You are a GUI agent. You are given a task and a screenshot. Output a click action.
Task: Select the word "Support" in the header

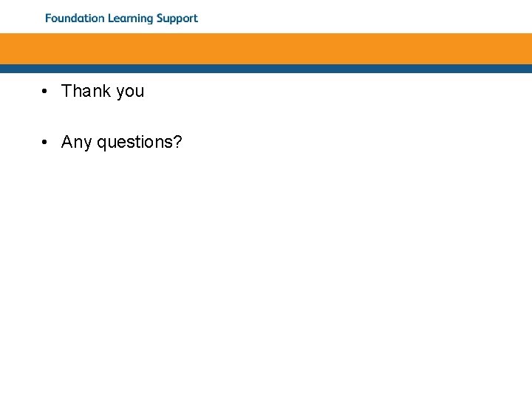177,18
